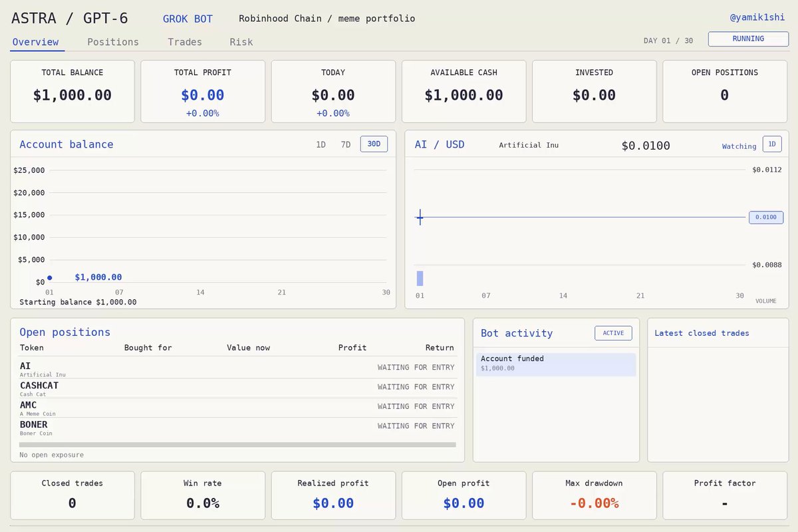Click the 'DAY 01 / 30' counter
The image size is (798, 532).
pos(668,41)
